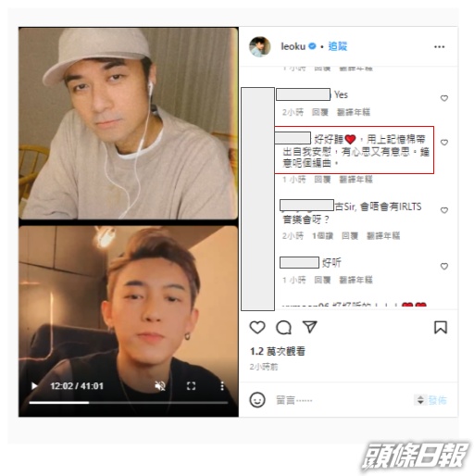
Task: Like the 'Yes' comment with its heart
Action: pos(444,98)
